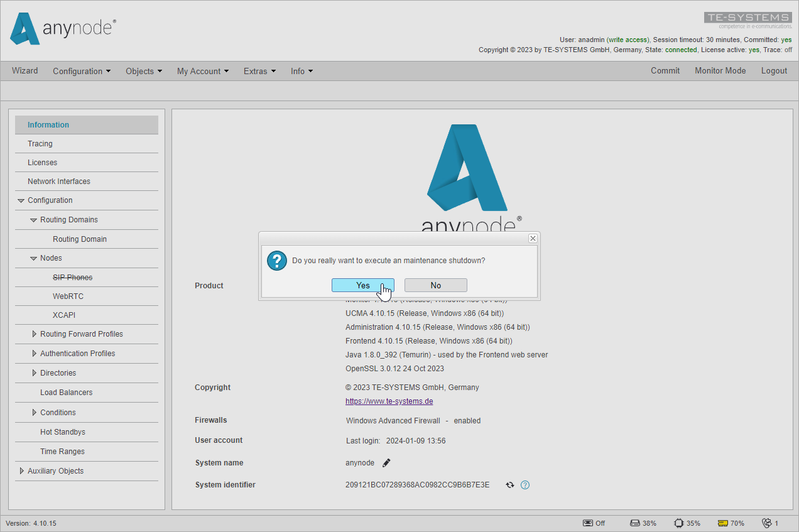Image resolution: width=799 pixels, height=532 pixels.
Task: Inspect memory usage via RAM icon showing 70%
Action: click(x=722, y=523)
